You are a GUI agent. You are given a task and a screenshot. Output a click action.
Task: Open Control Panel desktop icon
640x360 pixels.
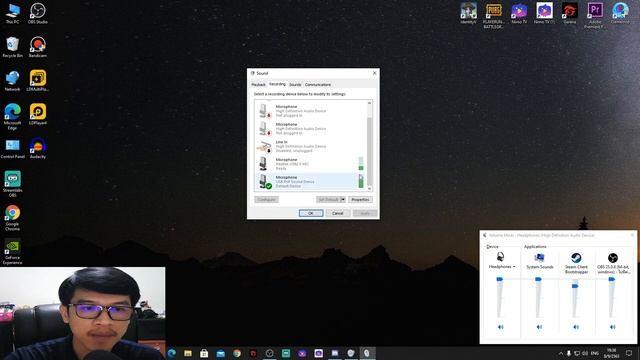pyautogui.click(x=12, y=148)
